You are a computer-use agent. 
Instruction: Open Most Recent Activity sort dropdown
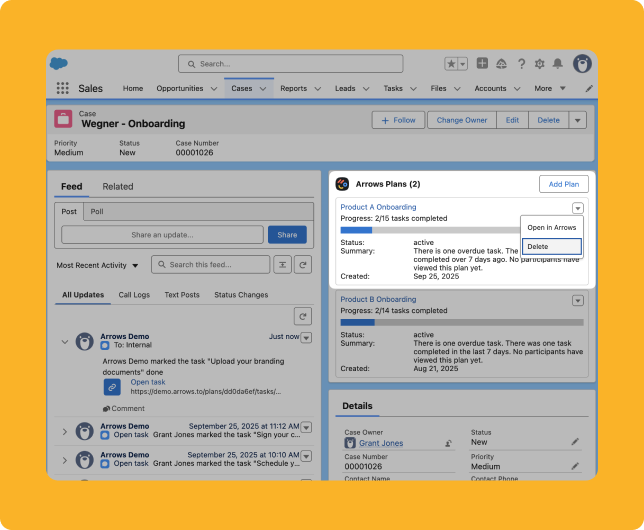click(97, 265)
